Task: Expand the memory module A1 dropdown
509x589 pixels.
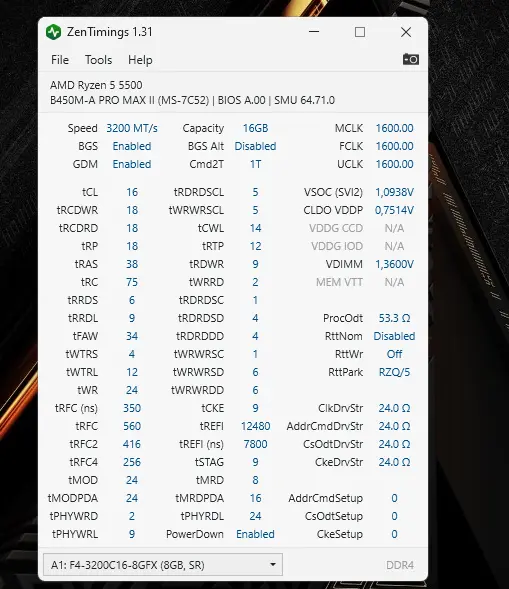Action: pyautogui.click(x=163, y=565)
